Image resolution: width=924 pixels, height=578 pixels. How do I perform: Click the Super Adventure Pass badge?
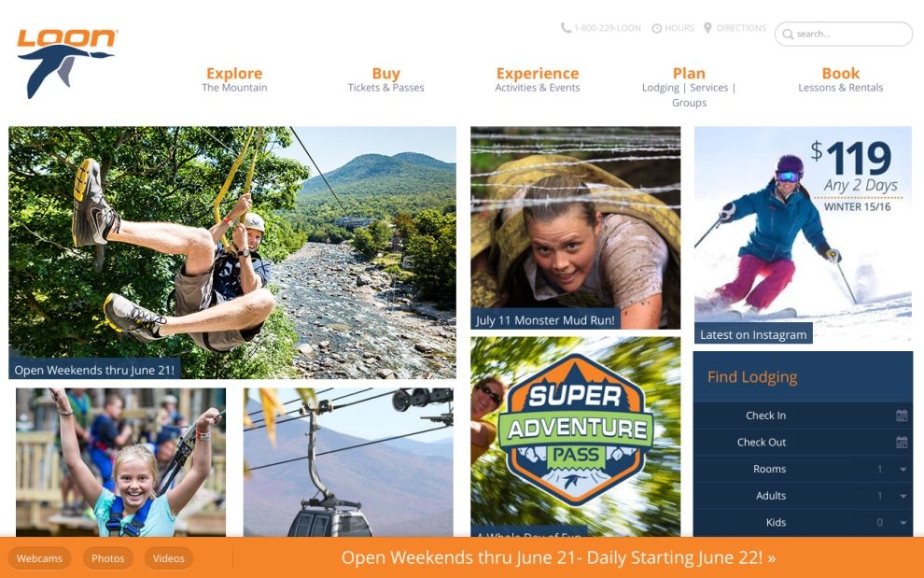(x=575, y=430)
